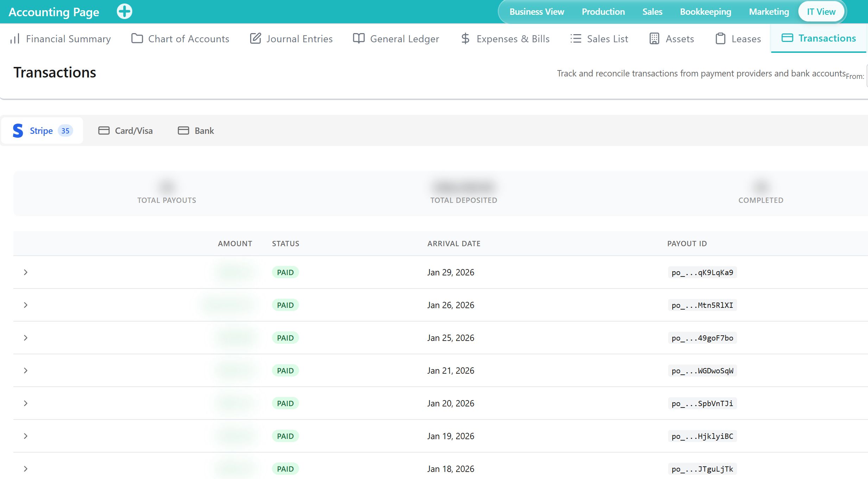Click the Expenses & Bills dollar icon
This screenshot has height=479, width=868.
[x=465, y=38]
